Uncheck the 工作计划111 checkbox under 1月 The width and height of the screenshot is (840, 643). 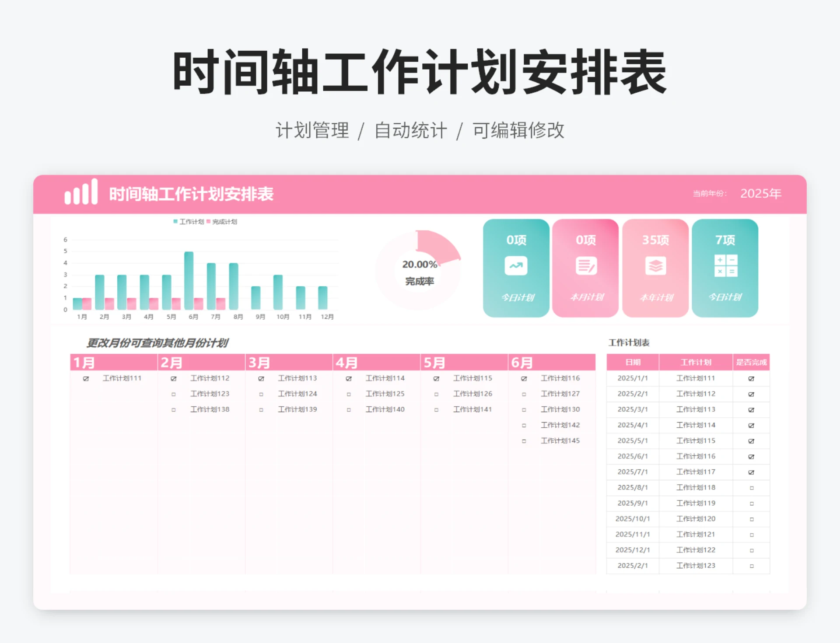click(x=86, y=379)
